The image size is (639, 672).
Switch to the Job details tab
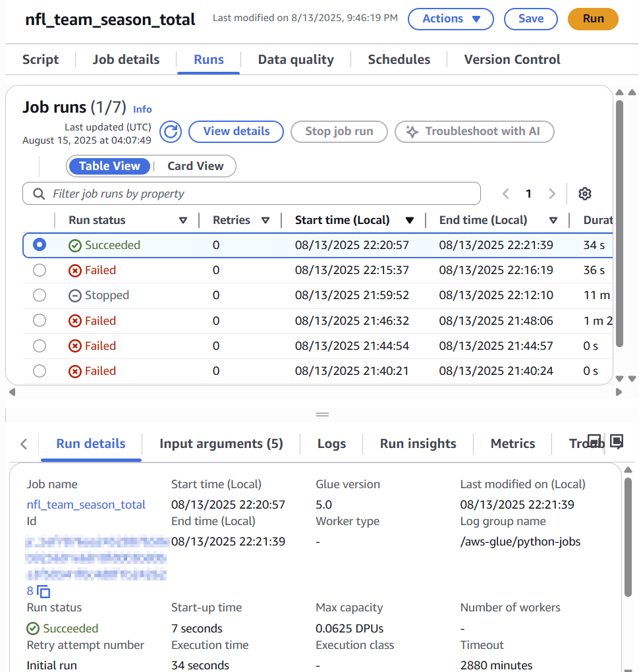pos(126,59)
